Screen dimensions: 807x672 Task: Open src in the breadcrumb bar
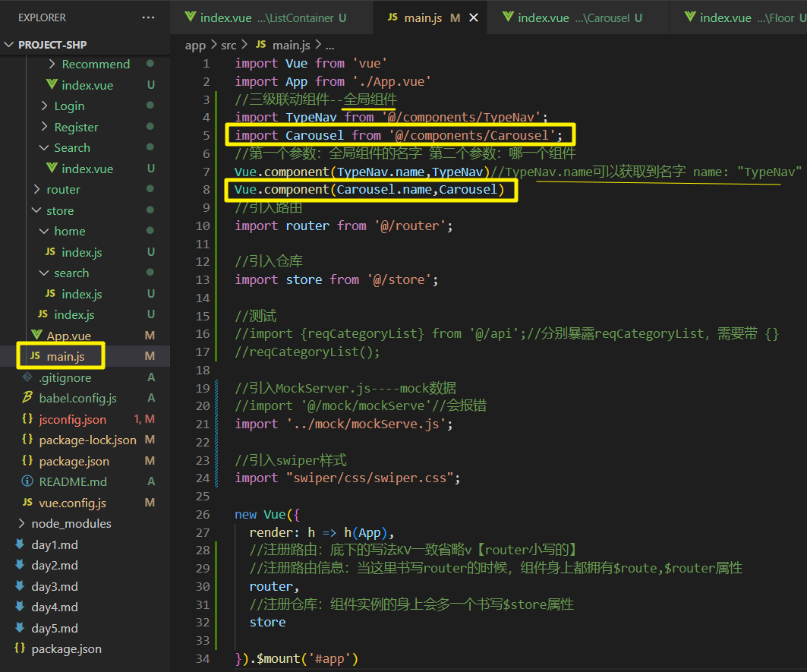click(x=229, y=45)
